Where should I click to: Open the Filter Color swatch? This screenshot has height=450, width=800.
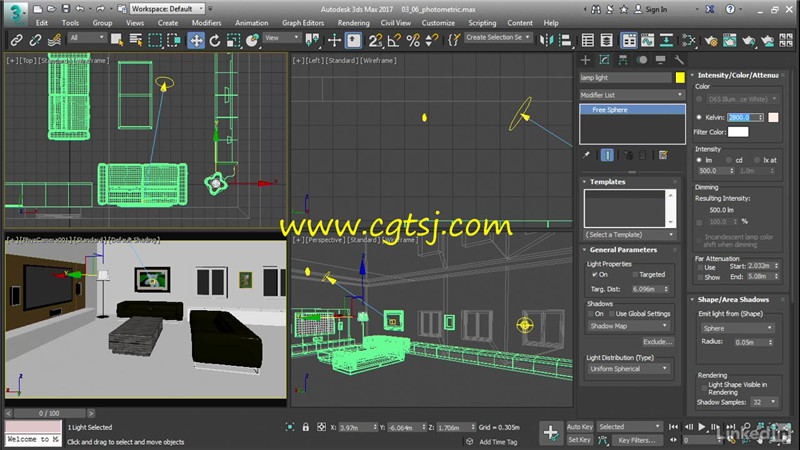pos(738,132)
